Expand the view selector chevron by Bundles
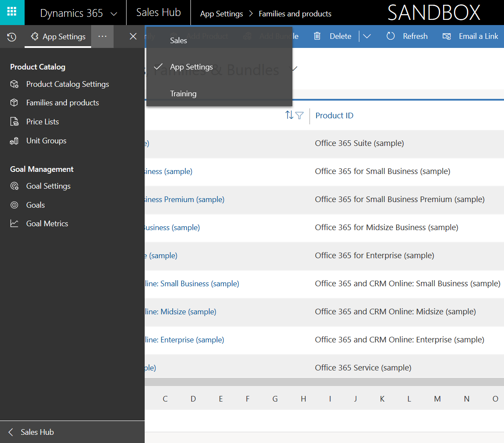The image size is (504, 443). pyautogui.click(x=294, y=68)
